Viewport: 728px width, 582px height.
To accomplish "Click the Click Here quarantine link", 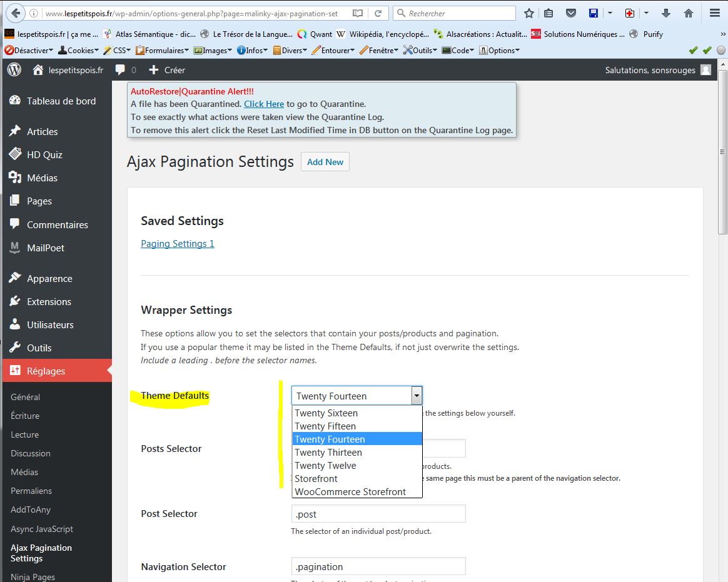I will click(x=264, y=104).
